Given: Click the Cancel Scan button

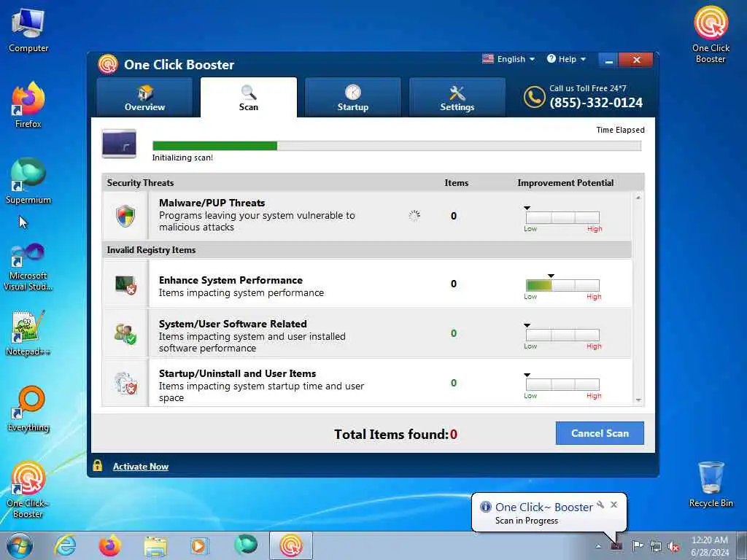Looking at the screenshot, I should (x=600, y=433).
